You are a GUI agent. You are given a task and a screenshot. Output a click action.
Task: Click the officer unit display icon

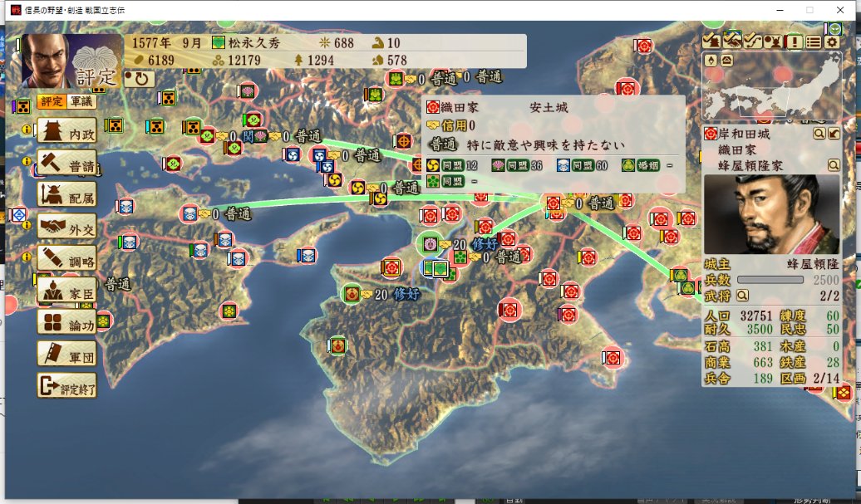(x=773, y=42)
